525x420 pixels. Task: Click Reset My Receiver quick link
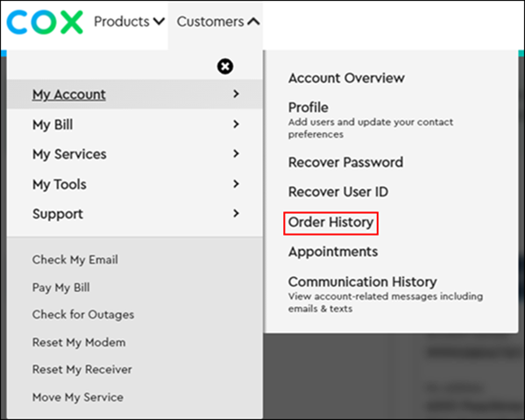pos(82,370)
